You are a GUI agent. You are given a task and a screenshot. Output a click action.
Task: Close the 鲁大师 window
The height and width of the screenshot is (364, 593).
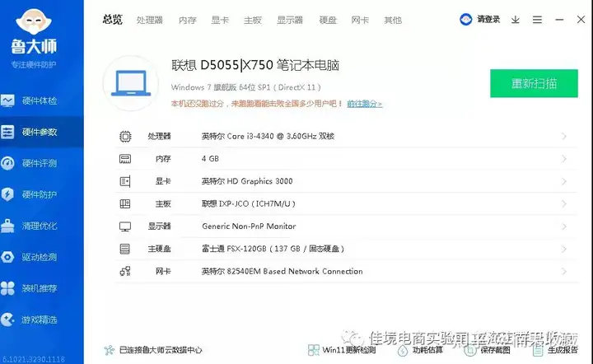click(x=581, y=20)
